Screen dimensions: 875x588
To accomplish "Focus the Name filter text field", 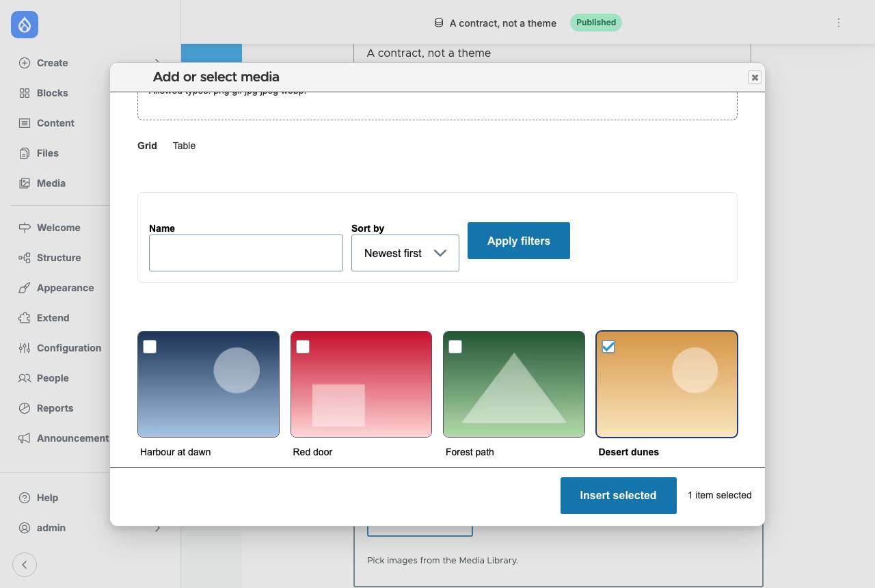I will [x=246, y=253].
